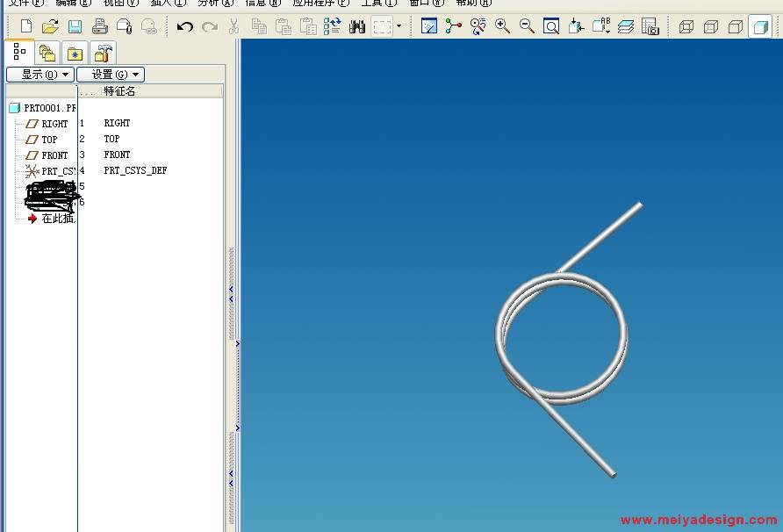Click the binoculars Find icon

[356, 27]
